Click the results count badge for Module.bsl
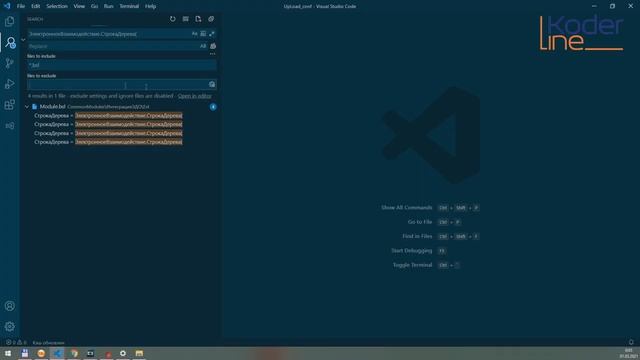The image size is (640, 360). tap(213, 107)
